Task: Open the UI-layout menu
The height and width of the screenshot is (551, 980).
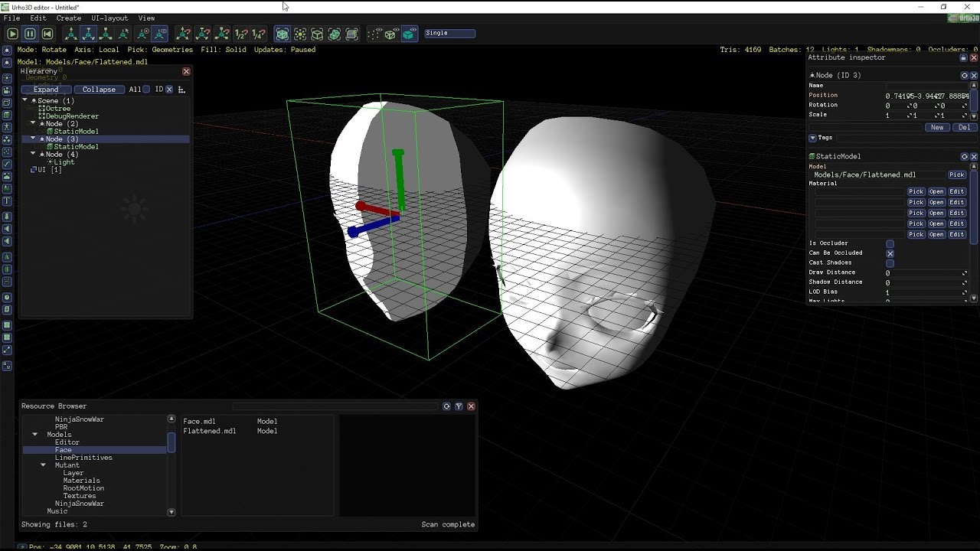Action: 109,18
